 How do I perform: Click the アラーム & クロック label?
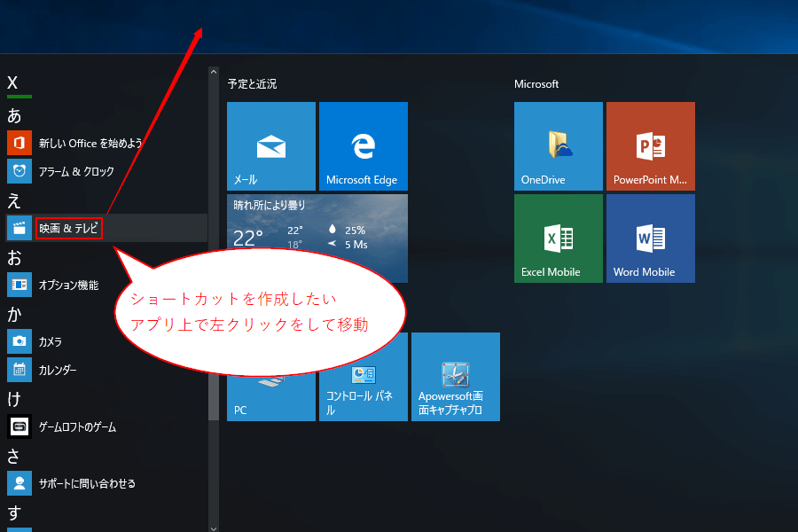pyautogui.click(x=76, y=171)
